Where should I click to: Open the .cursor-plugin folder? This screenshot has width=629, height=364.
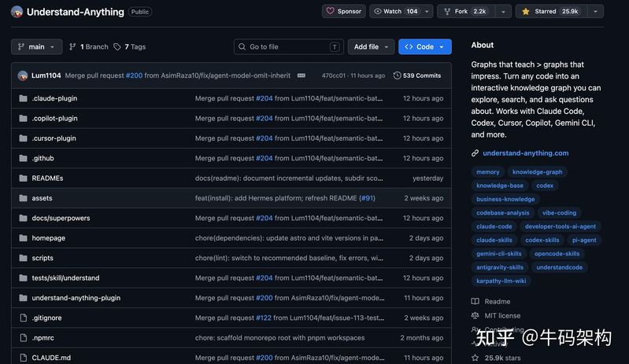(x=54, y=138)
